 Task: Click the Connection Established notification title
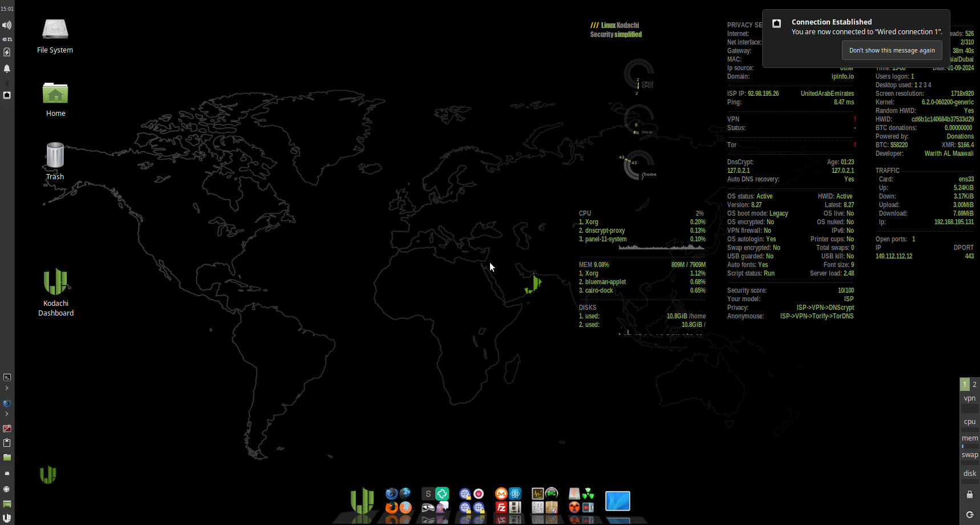[x=832, y=22]
